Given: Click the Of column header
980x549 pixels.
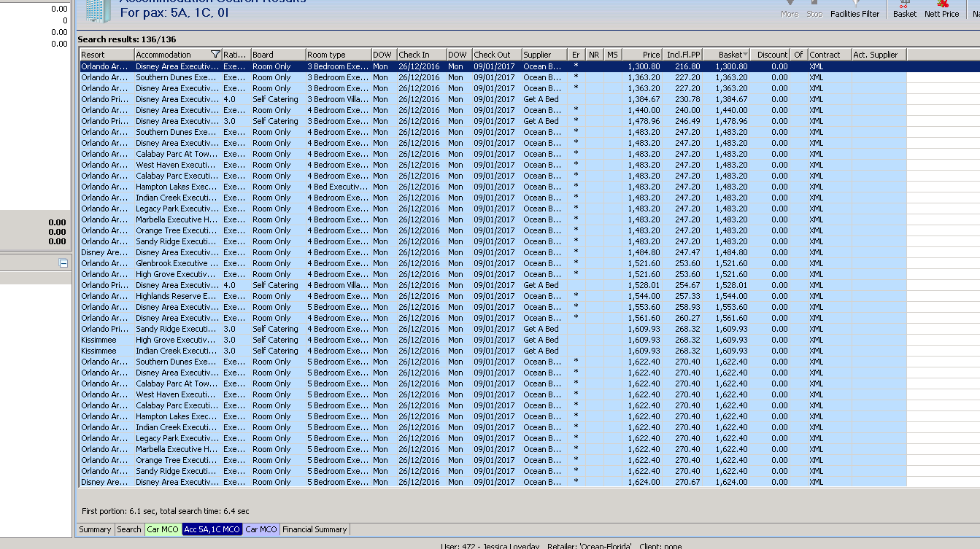Looking at the screenshot, I should tap(798, 55).
